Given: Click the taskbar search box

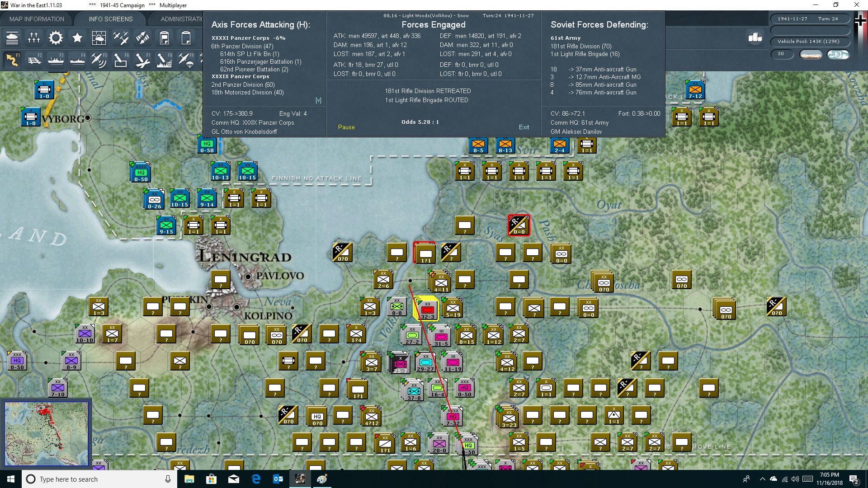Looking at the screenshot, I should click(99, 479).
